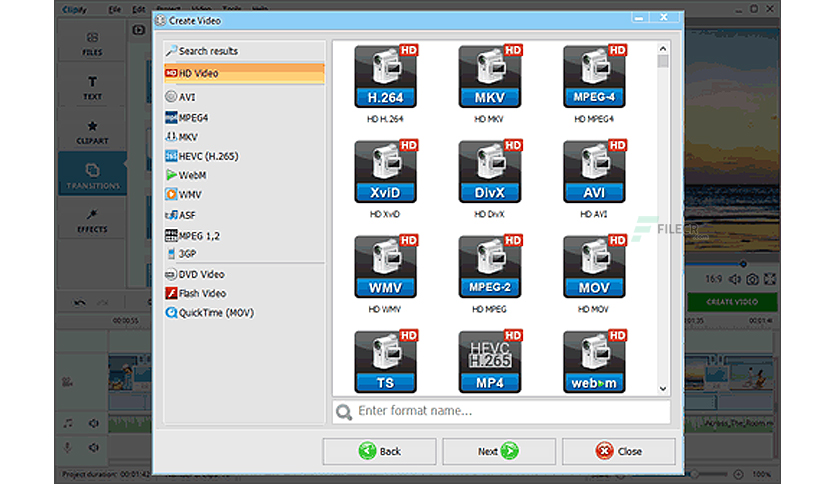Click the undo arrow in Clipify timeline toolbar
836x484 pixels.
80,303
